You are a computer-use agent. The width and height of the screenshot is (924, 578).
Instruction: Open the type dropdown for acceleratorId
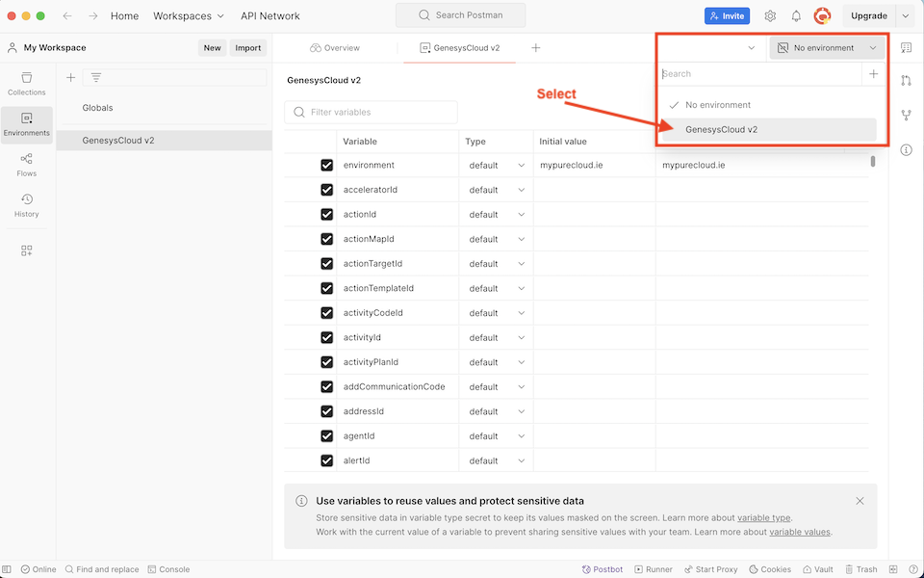[497, 190]
